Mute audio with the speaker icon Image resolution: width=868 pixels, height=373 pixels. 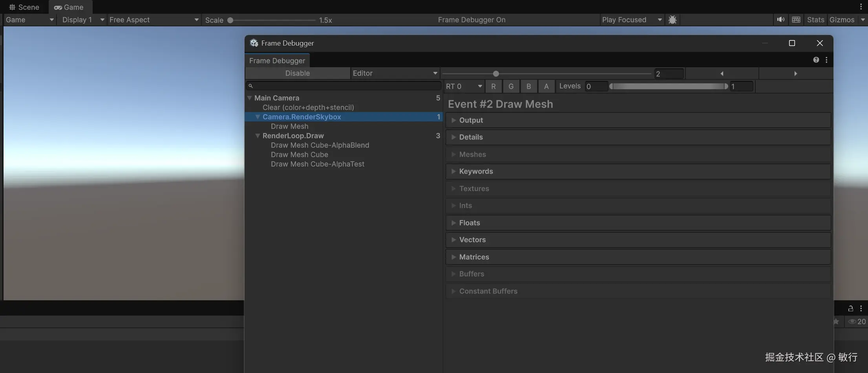[x=780, y=20]
